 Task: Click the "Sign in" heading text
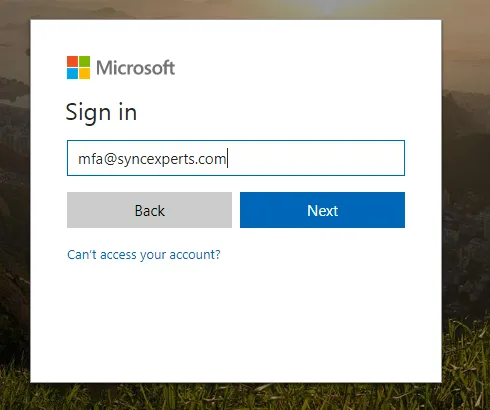click(x=101, y=113)
